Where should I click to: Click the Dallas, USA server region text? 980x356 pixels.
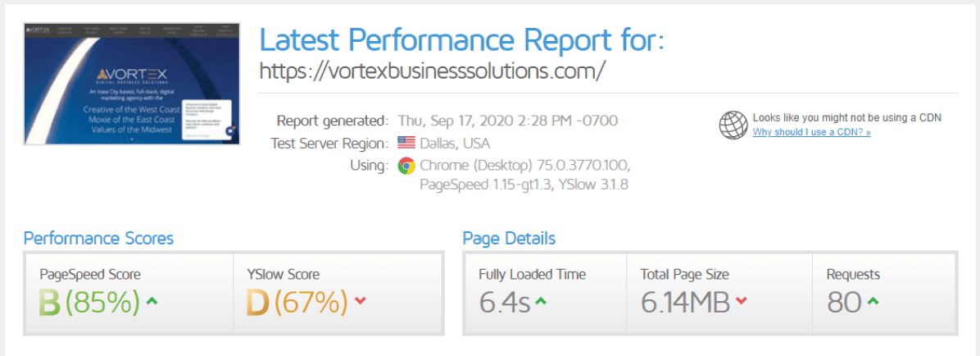[455, 144]
